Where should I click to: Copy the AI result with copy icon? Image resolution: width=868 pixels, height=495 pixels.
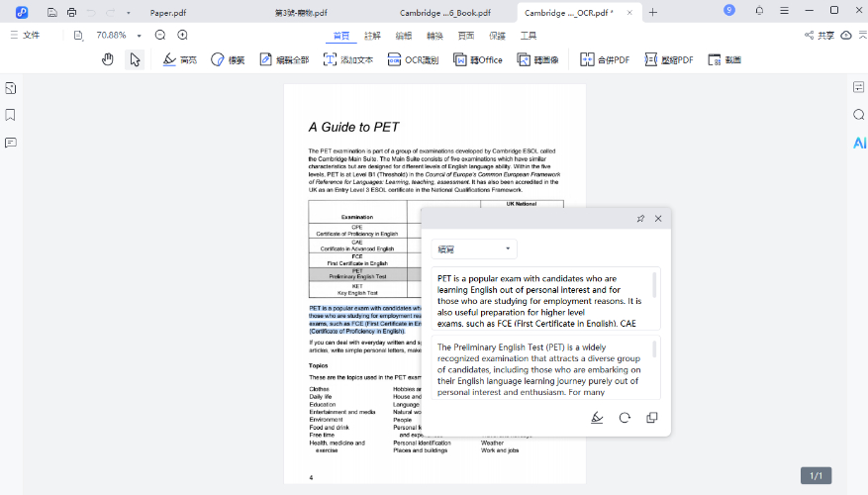tap(651, 418)
